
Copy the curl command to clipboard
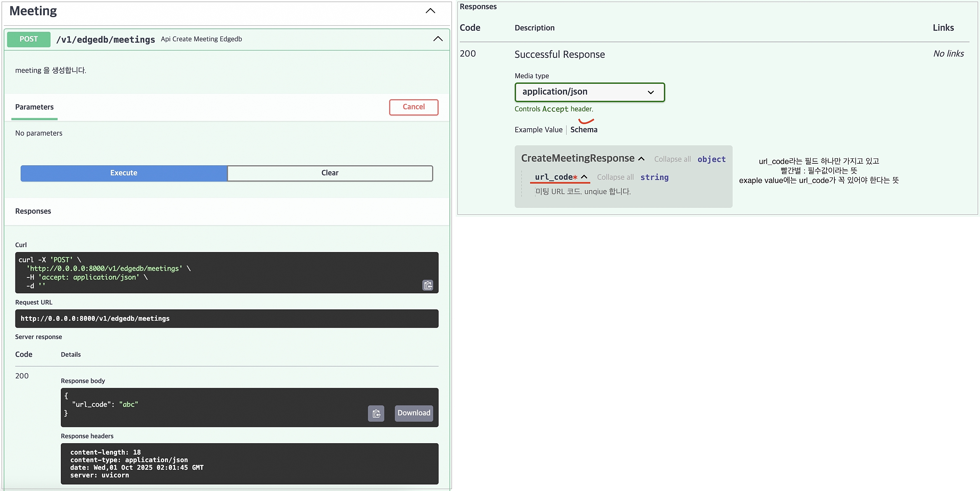click(428, 285)
